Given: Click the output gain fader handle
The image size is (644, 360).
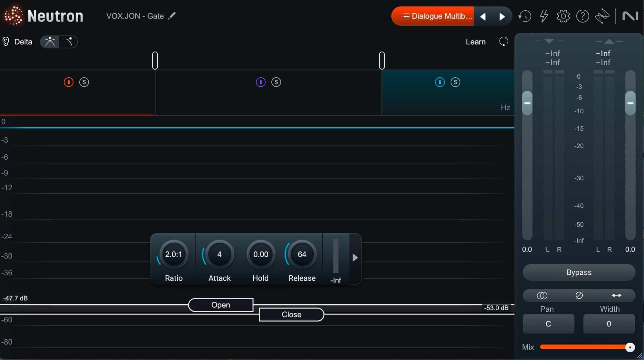Looking at the screenshot, I should coord(630,103).
